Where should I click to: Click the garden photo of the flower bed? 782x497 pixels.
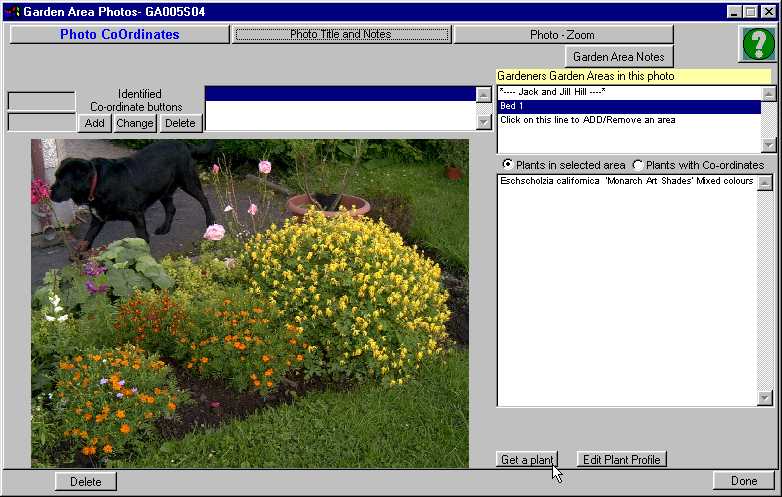tap(250, 303)
